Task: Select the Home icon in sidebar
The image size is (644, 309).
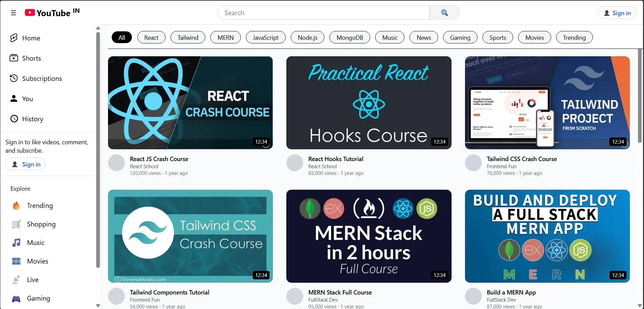Action: [14, 38]
